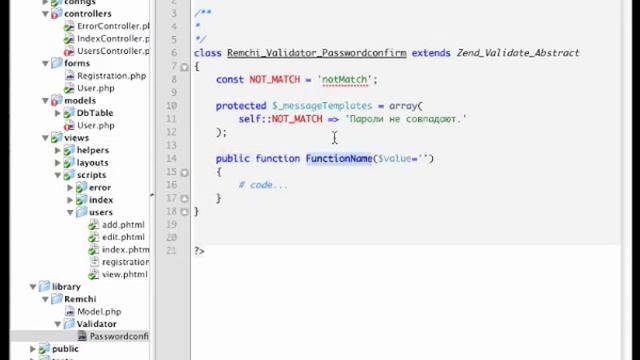Click the index folder icon
The height and width of the screenshot is (360, 640).
81,200
